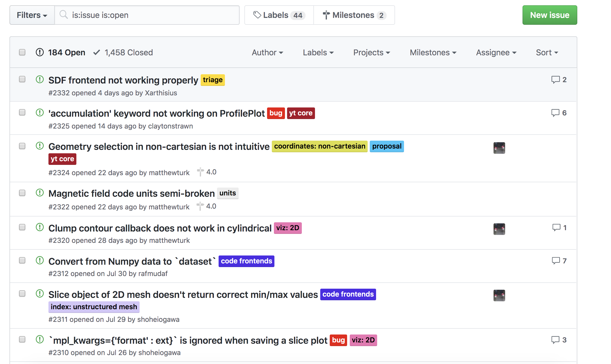The width and height of the screenshot is (611, 364).
Task: Open 'Magnetic field code units semi-broken' issue
Action: [131, 194]
